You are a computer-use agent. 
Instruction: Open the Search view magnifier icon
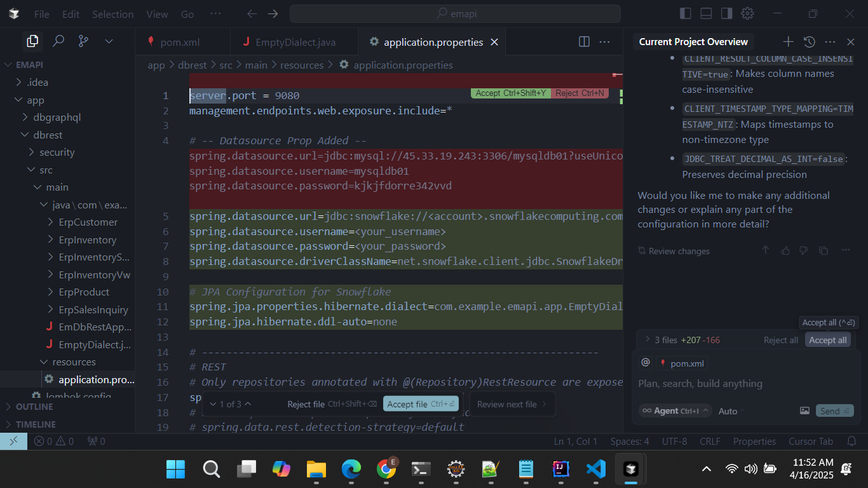pos(58,41)
